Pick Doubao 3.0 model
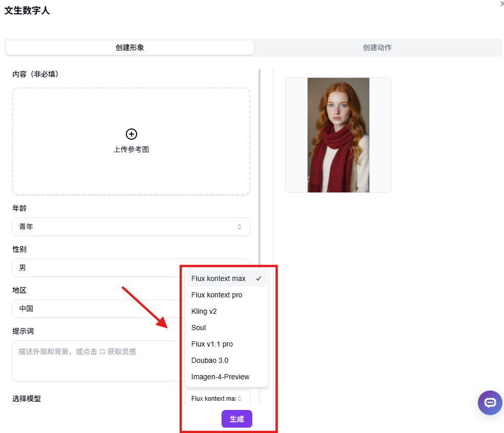The height and width of the screenshot is (433, 504). (x=226, y=360)
